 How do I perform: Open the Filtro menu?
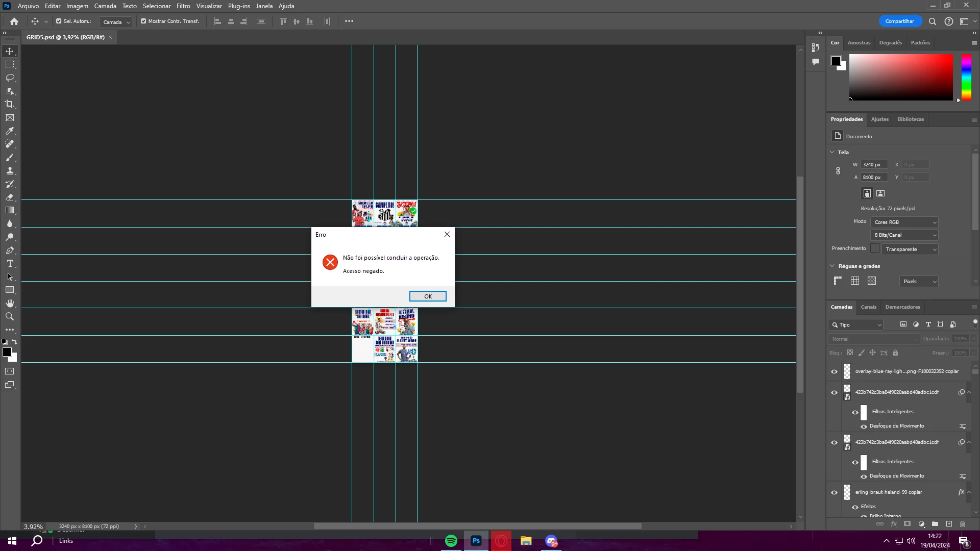pyautogui.click(x=183, y=6)
